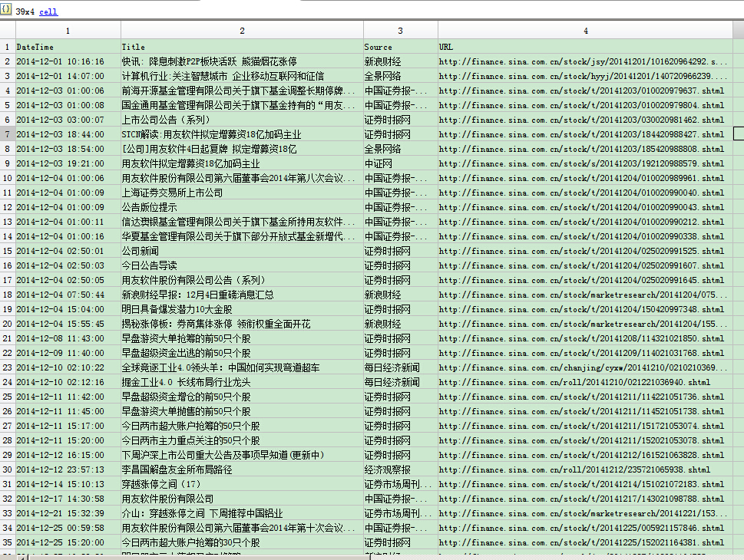The height and width of the screenshot is (560, 744).
Task: Select title 今日两市主力重点关注的50只个股
Action: tap(242, 440)
